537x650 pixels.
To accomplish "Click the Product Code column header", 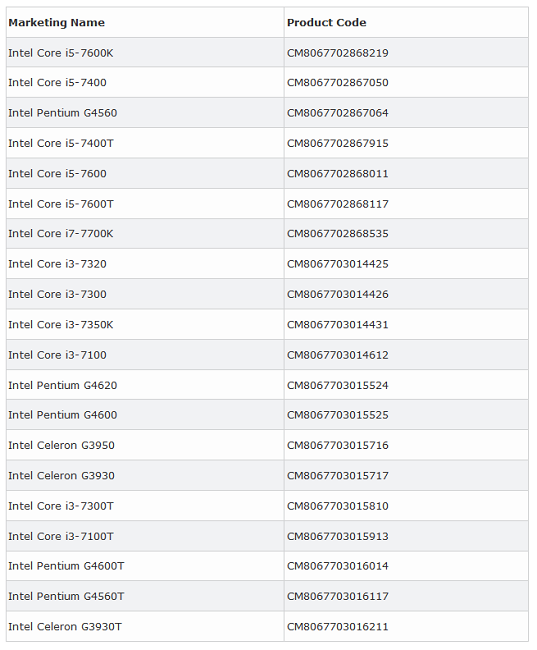I will 326,22.
